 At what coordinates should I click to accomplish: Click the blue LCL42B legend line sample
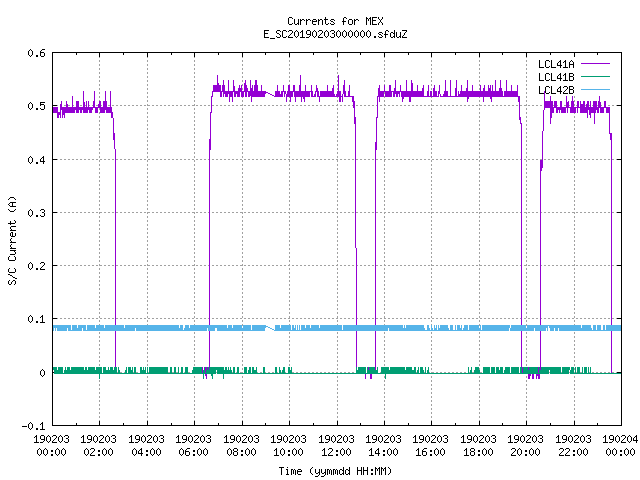(x=595, y=90)
